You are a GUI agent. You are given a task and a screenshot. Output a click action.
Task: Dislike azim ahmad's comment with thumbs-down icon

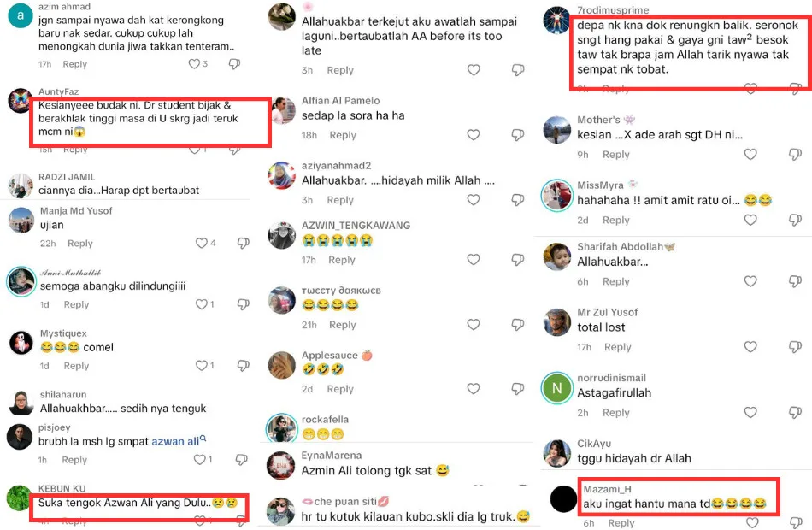click(234, 64)
